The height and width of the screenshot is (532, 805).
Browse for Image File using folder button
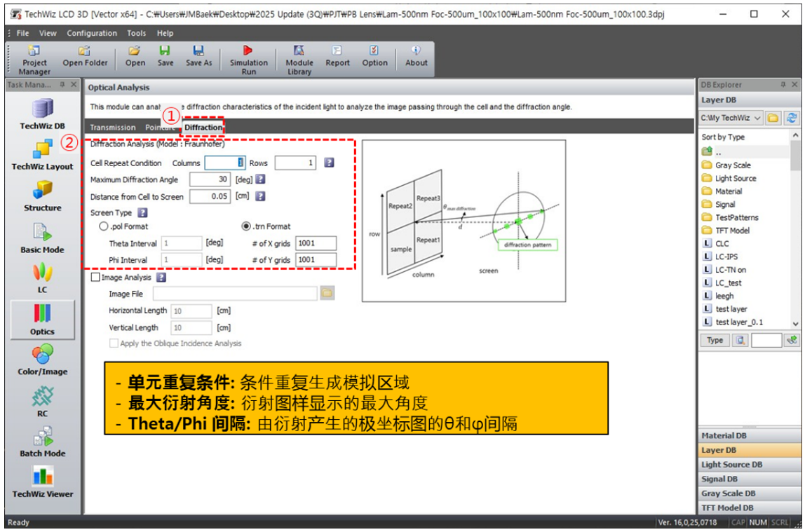tap(327, 294)
